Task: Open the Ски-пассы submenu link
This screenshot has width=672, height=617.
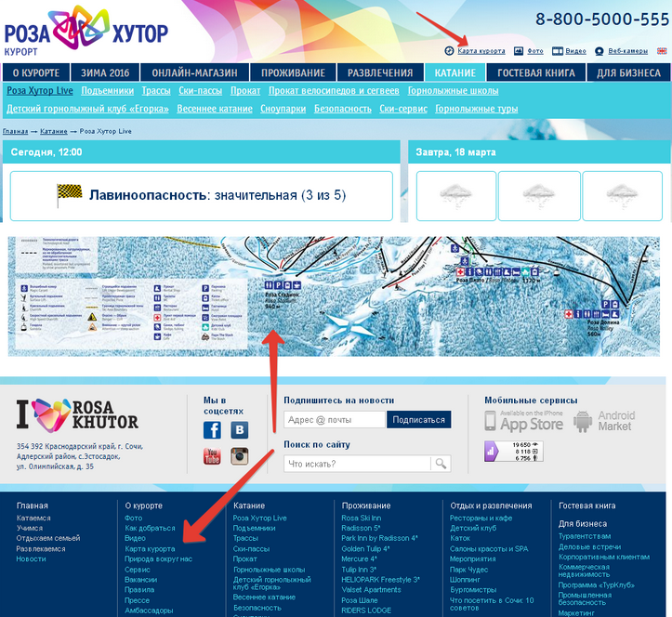Action: click(x=200, y=91)
